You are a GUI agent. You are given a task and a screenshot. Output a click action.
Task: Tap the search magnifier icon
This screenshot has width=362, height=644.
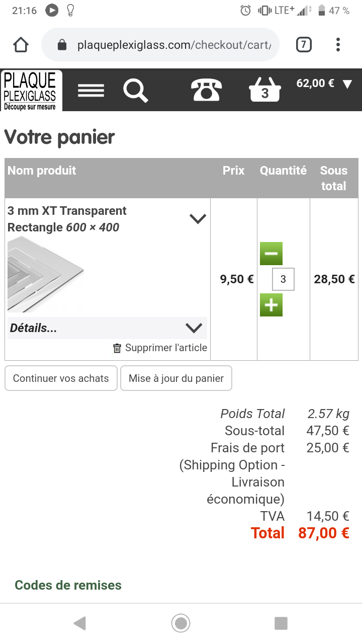coord(135,91)
